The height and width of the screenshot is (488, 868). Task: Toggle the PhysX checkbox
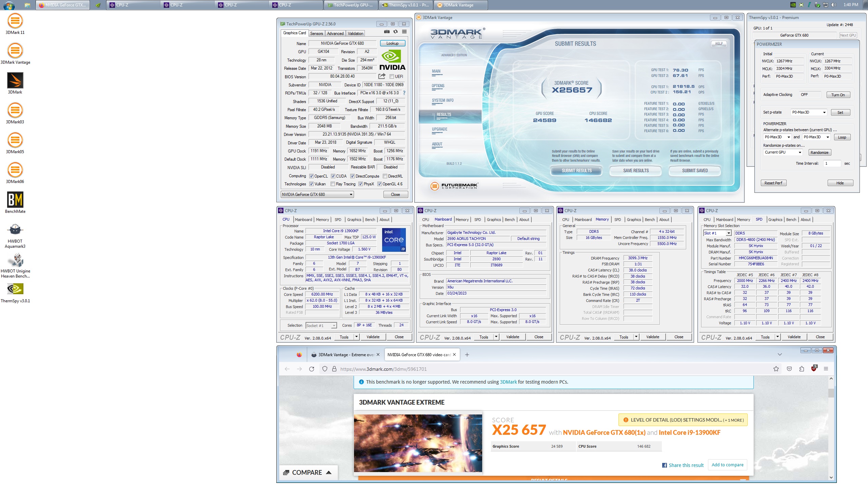pos(360,184)
